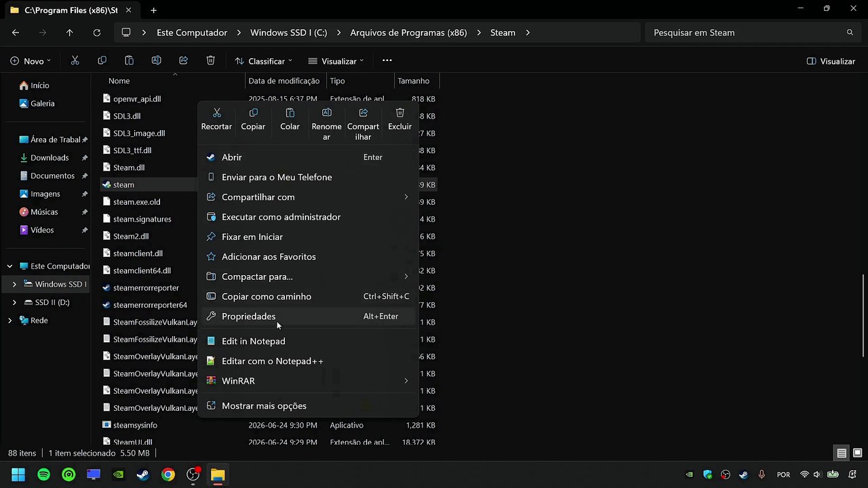The width and height of the screenshot is (868, 488).
Task: Go up one folder level arrow
Action: point(70,33)
